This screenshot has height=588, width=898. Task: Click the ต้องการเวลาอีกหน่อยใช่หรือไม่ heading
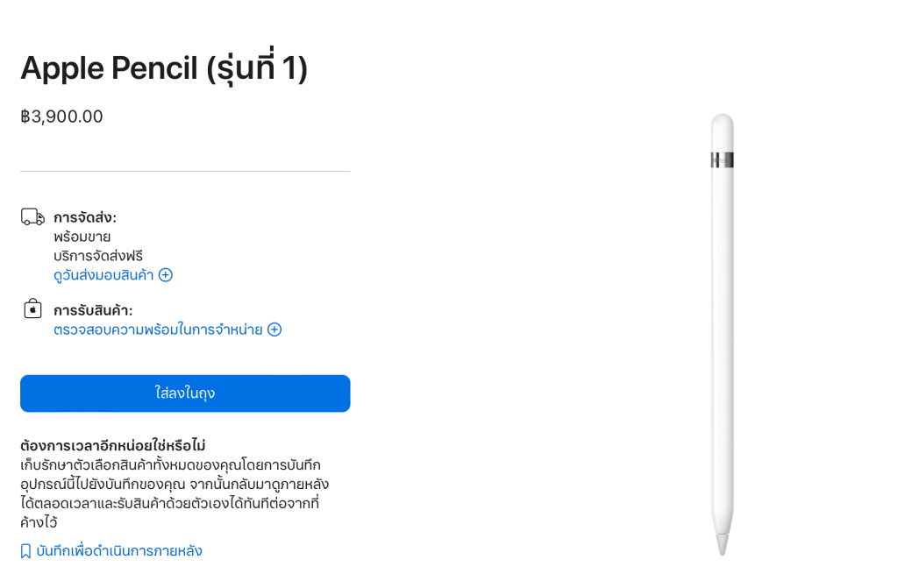[x=113, y=445]
